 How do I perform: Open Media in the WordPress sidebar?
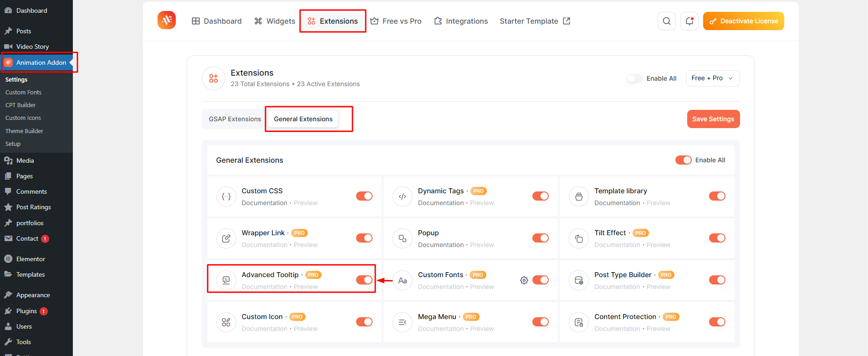coord(36,160)
